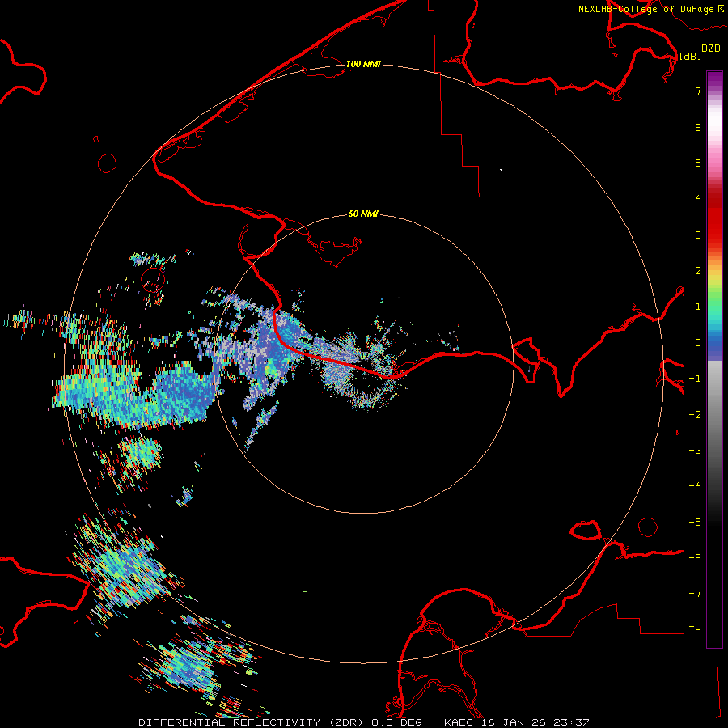Screen dimensions: 728x728
Task: Click the DZD product label
Action: pos(711,49)
